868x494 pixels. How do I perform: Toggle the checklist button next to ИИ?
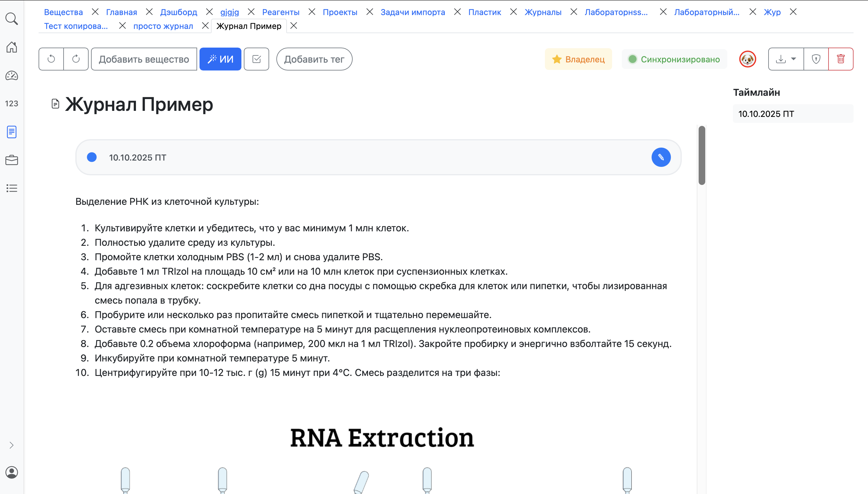256,59
